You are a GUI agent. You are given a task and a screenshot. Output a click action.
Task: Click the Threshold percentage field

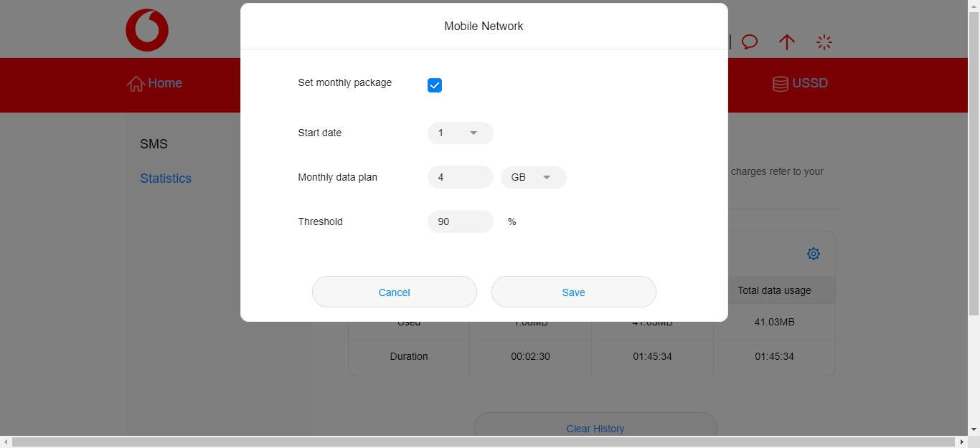[x=460, y=221]
